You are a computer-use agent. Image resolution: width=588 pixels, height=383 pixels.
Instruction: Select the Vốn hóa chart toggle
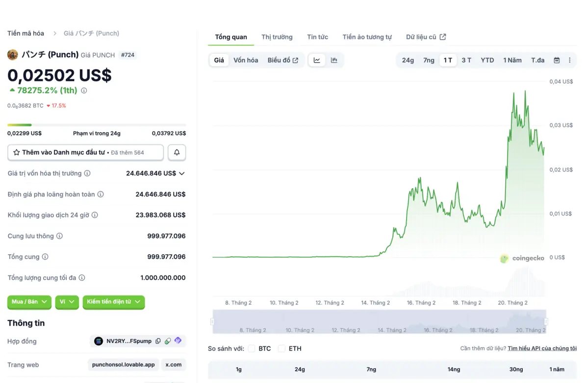[x=246, y=60]
